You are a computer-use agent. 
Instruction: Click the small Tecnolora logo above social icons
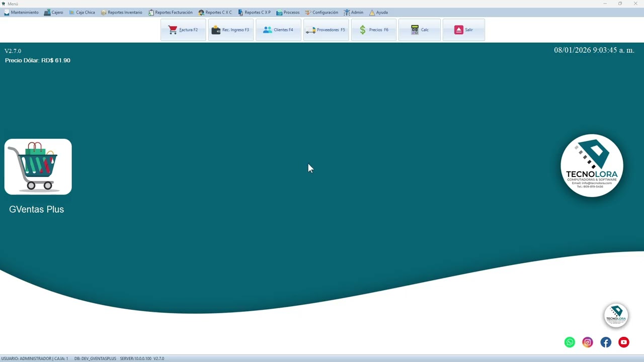pos(616,315)
